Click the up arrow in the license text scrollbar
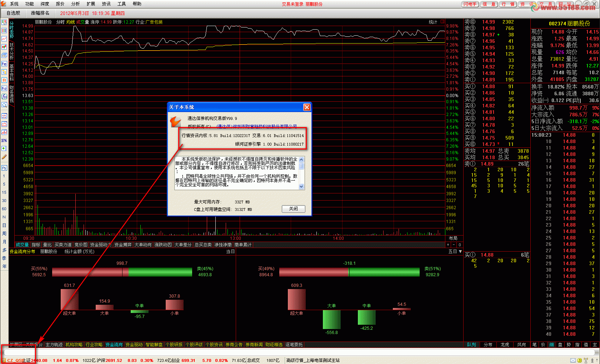This screenshot has height=364, width=600. click(301, 160)
